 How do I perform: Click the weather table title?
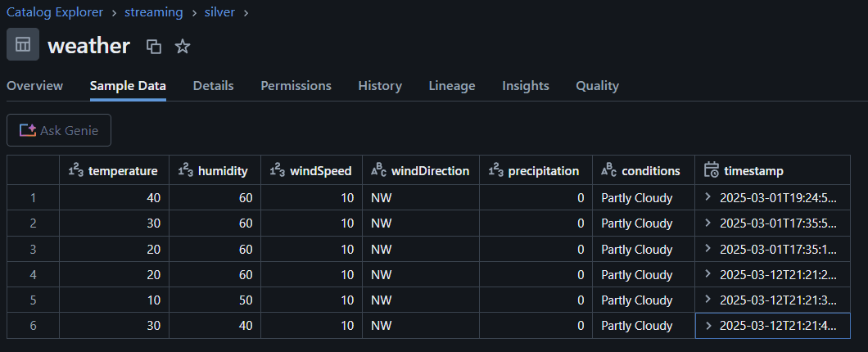click(88, 46)
